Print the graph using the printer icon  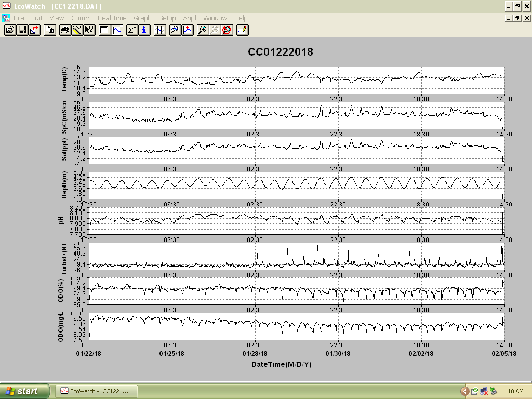(65, 30)
